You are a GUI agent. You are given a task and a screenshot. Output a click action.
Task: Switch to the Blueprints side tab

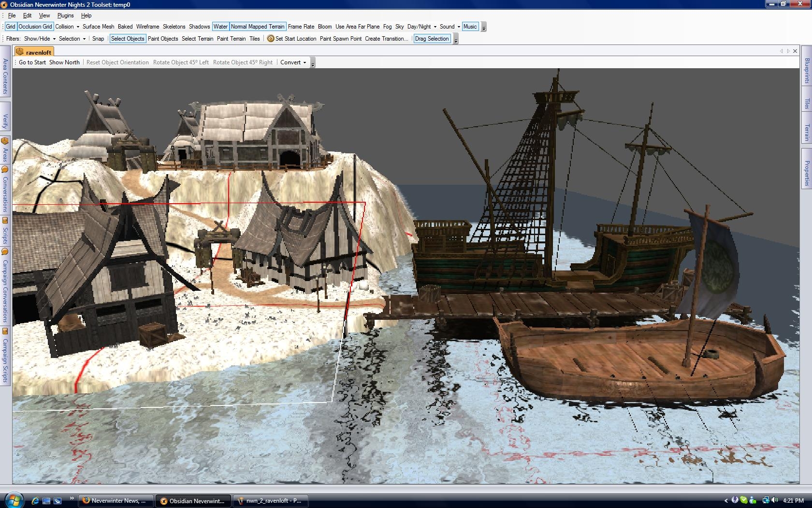(x=807, y=71)
